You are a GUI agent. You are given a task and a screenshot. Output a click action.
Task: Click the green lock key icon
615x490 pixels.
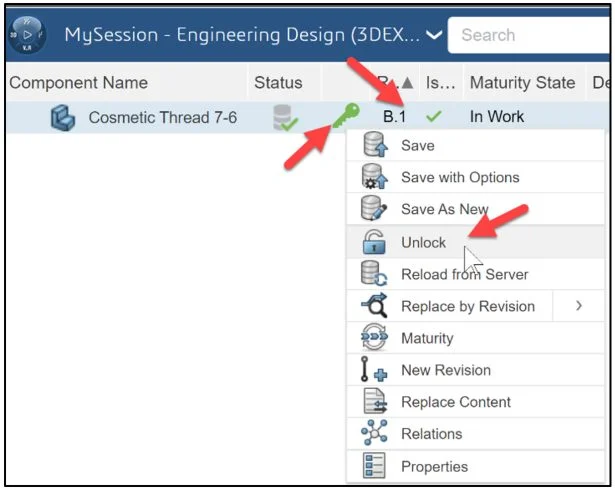(346, 115)
